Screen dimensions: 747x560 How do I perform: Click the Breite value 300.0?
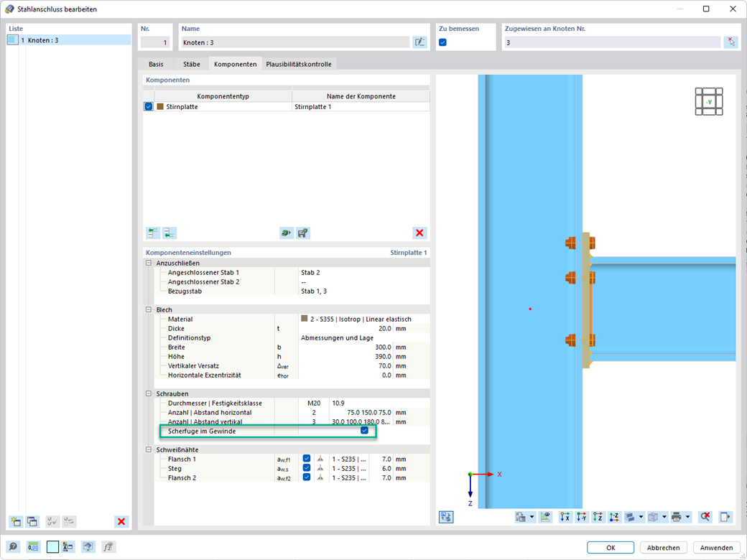[x=383, y=347]
